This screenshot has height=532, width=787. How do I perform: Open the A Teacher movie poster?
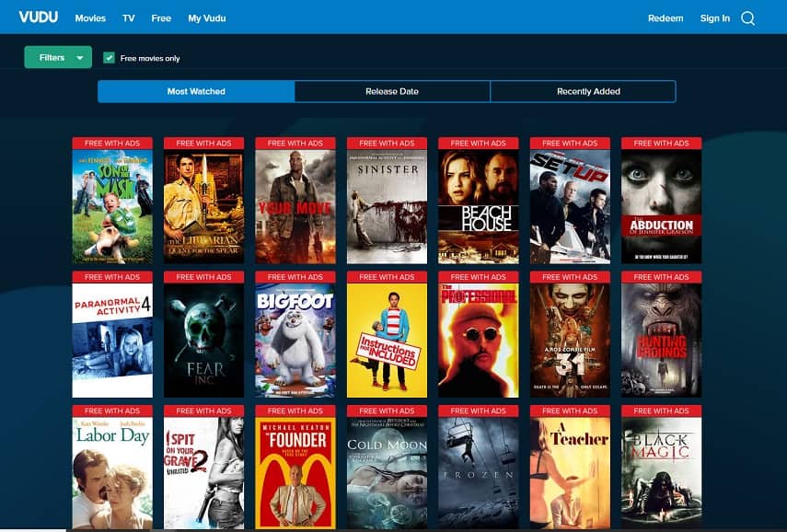tap(570, 473)
